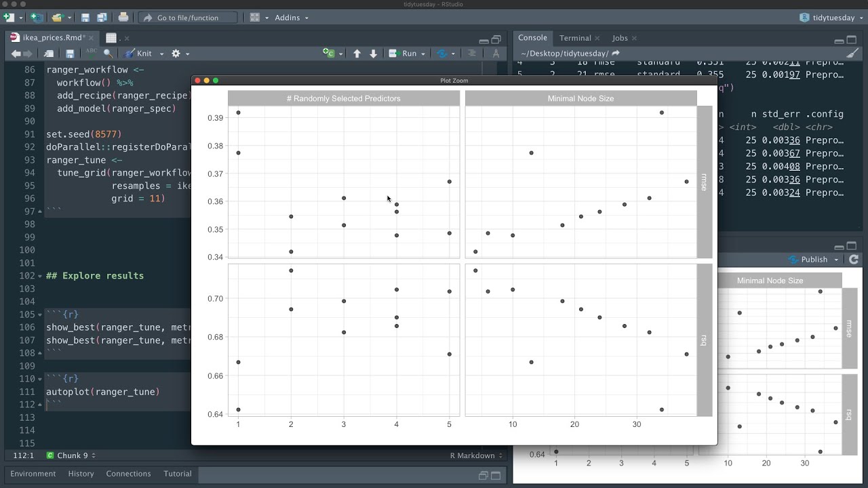Close the Plot Zoom window
This screenshot has width=868, height=488.
coord(197,81)
